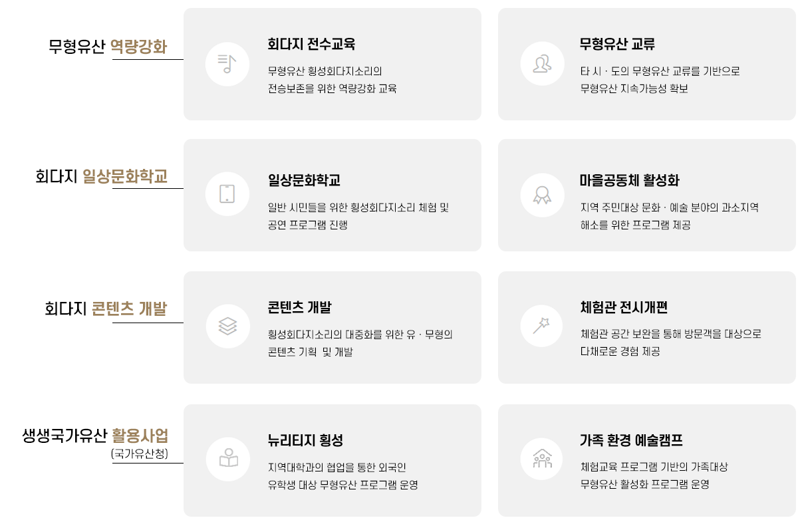The width and height of the screenshot is (798, 532).
Task: Open the 체험관 전시개편 card title
Action: pyautogui.click(x=624, y=307)
